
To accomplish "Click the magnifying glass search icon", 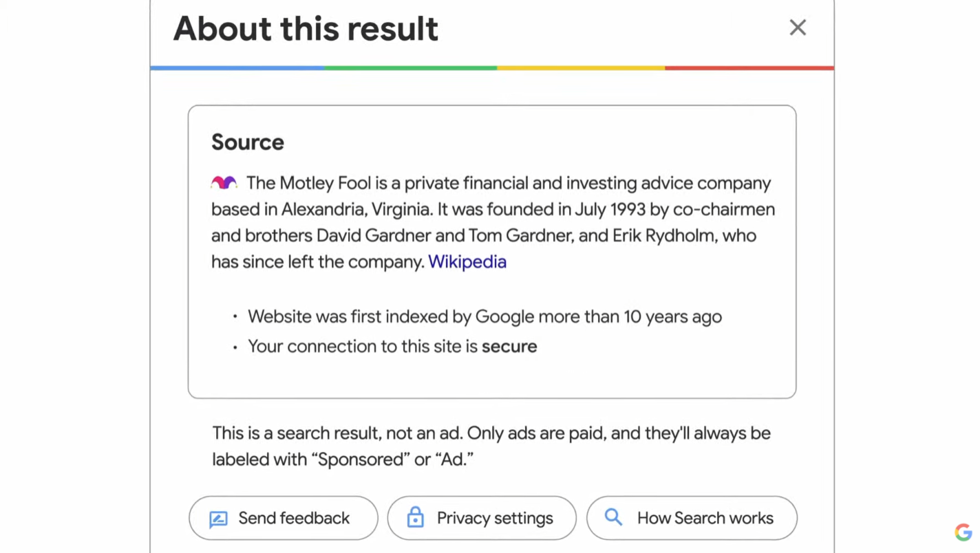I will coord(612,517).
